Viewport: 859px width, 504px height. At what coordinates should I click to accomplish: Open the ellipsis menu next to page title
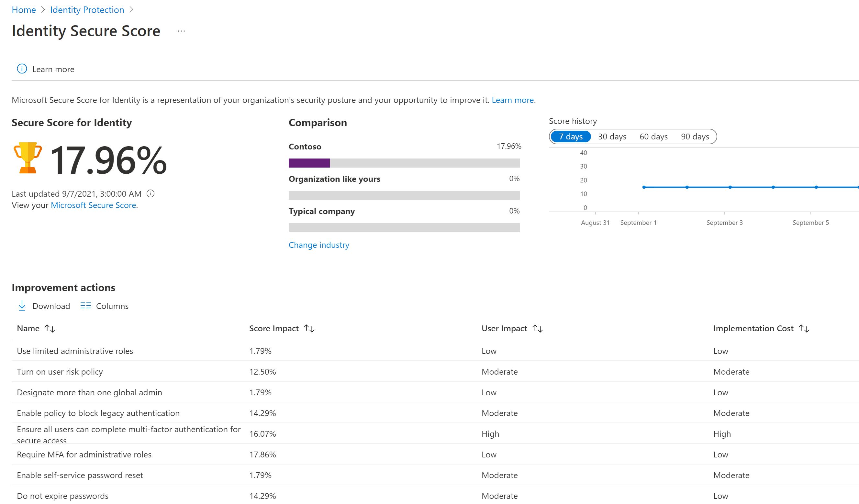pyautogui.click(x=181, y=31)
